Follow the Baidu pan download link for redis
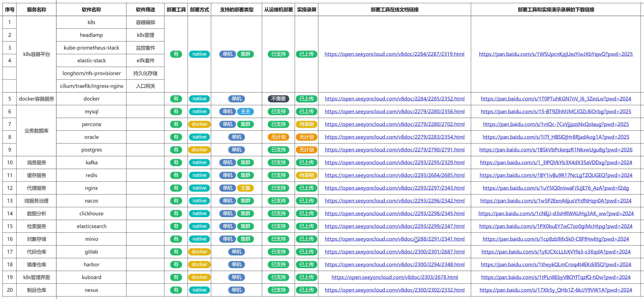The width and height of the screenshot is (644, 299). coord(556,175)
